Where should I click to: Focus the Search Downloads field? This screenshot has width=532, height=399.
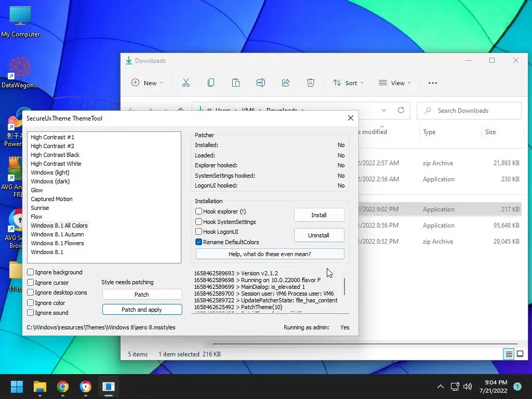(469, 110)
